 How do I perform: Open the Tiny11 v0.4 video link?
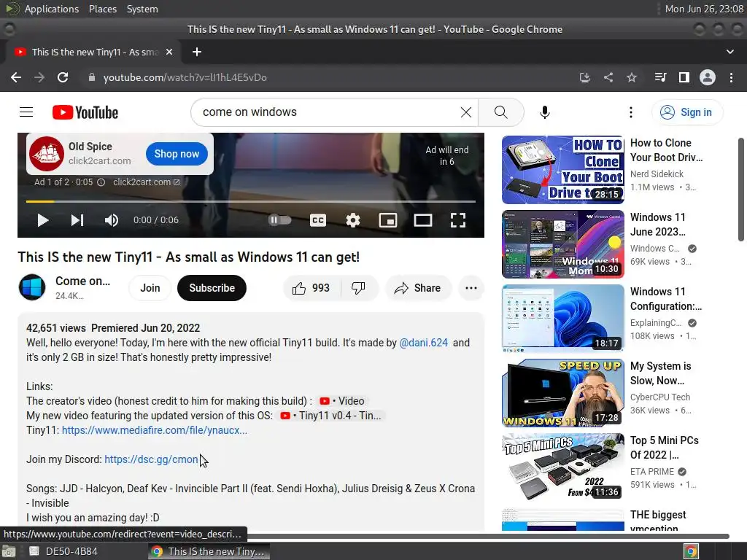(x=331, y=416)
